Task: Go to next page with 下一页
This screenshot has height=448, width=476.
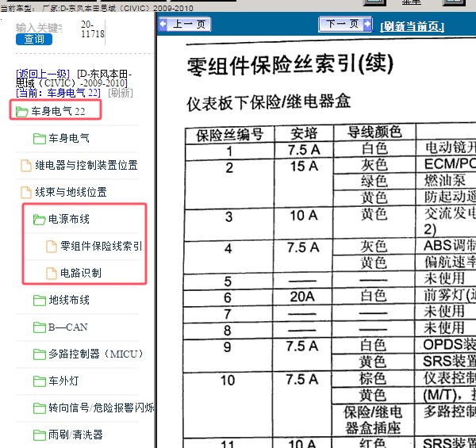Action: coord(345,24)
